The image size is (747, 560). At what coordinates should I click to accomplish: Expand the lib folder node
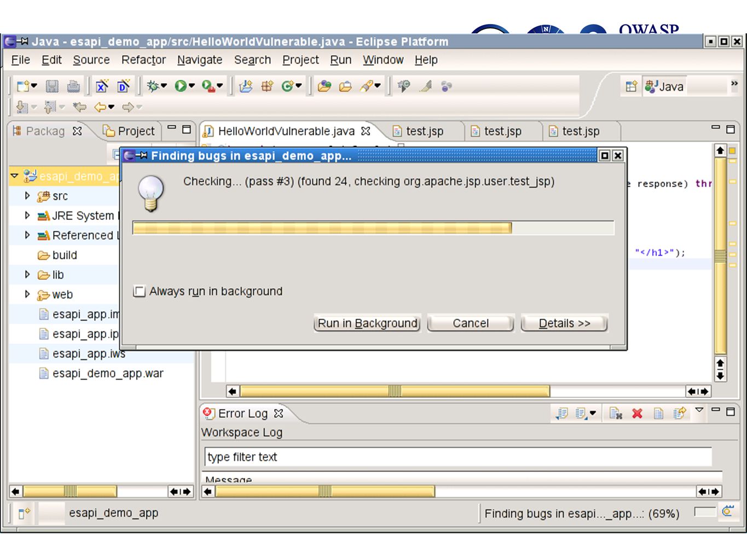pos(27,274)
